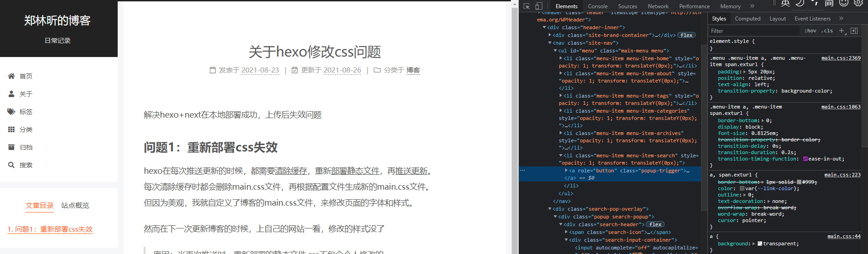This screenshot has width=868, height=254.
Task: Switch to the Network tab
Action: 658,6
